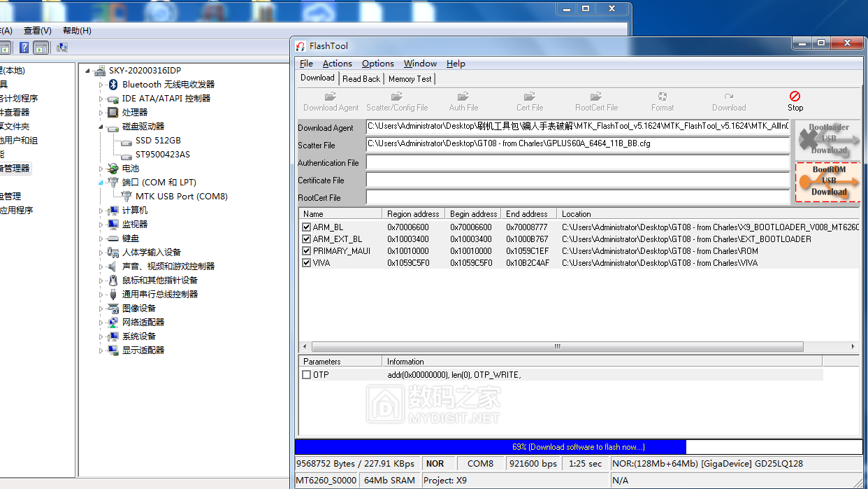Toggle the PRIMARY_MAUI checkbox
The width and height of the screenshot is (868, 489).
[x=306, y=251]
